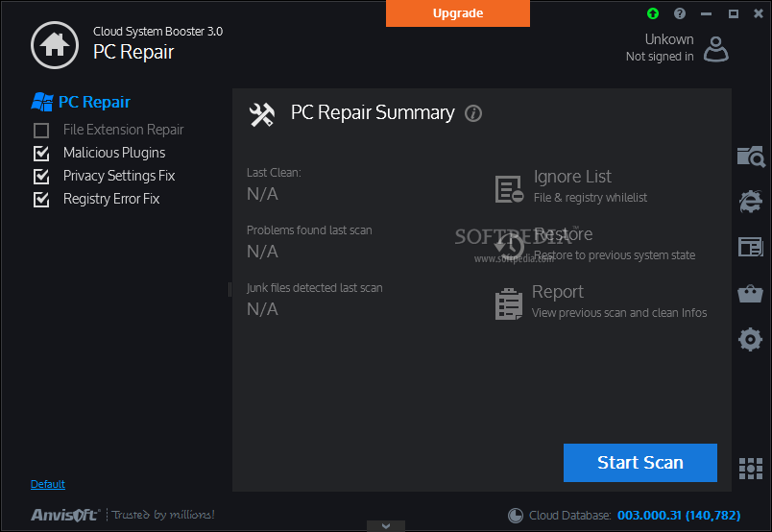Image resolution: width=772 pixels, height=532 pixels.
Task: Open the Report clipboard icon
Action: 509,303
